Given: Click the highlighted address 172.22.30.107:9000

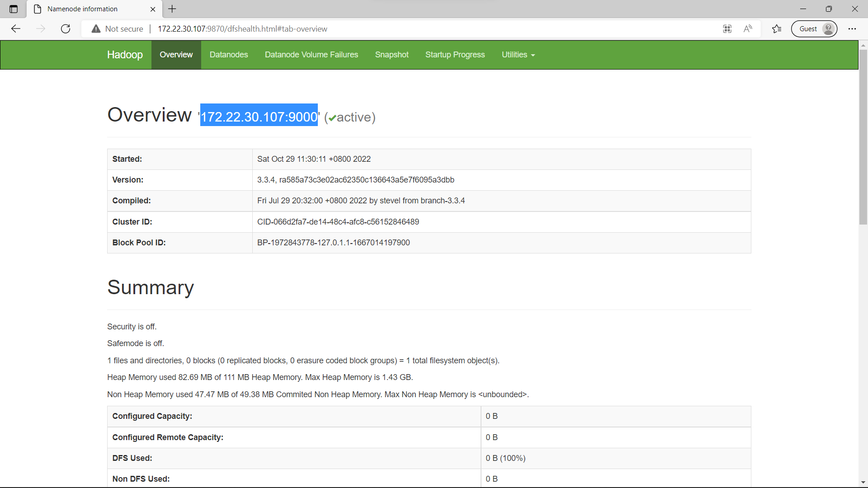Looking at the screenshot, I should [259, 116].
